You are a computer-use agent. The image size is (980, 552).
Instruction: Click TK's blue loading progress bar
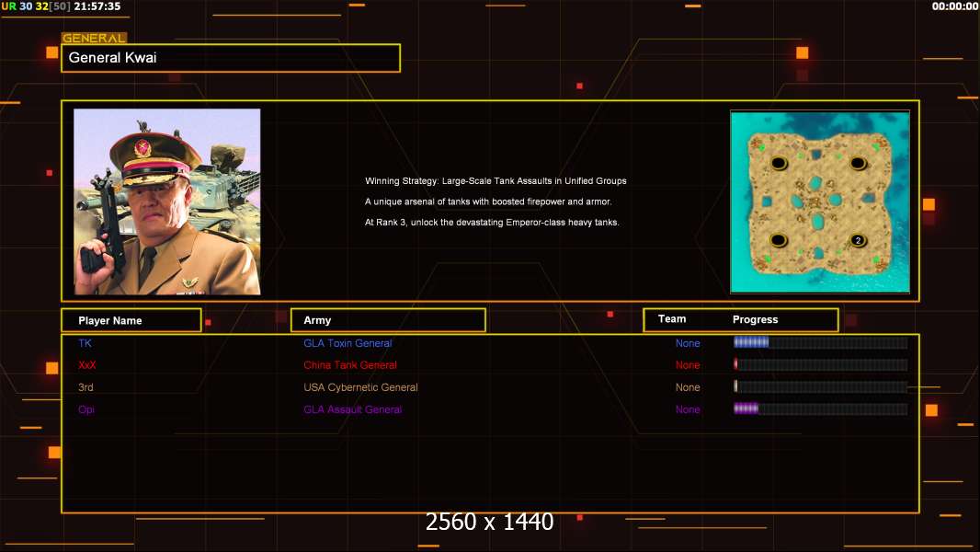point(820,342)
